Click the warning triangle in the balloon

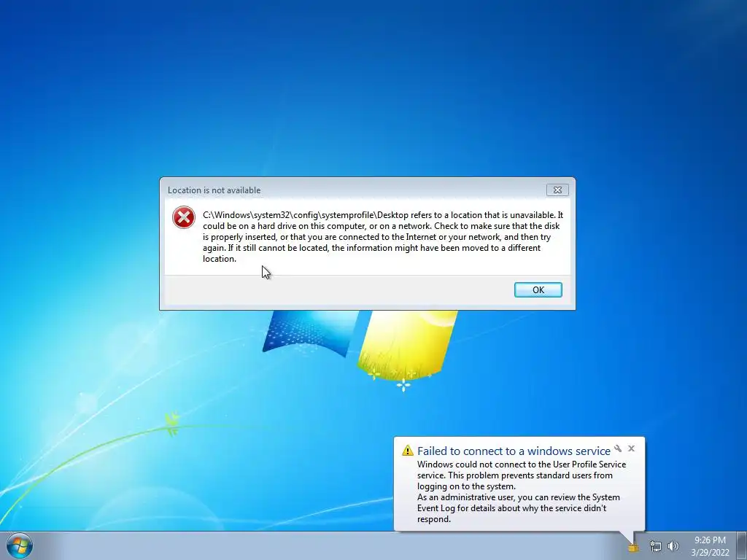(407, 451)
